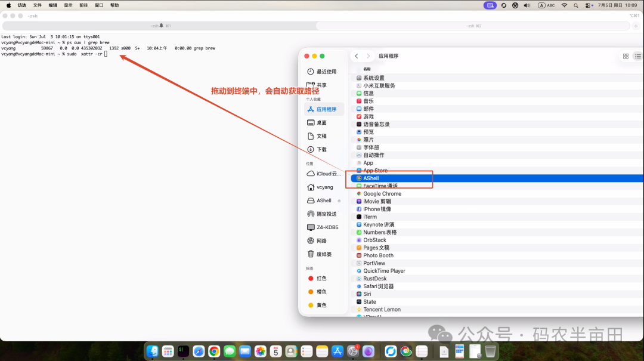Open Contacts app in the Dock

tap(291, 351)
